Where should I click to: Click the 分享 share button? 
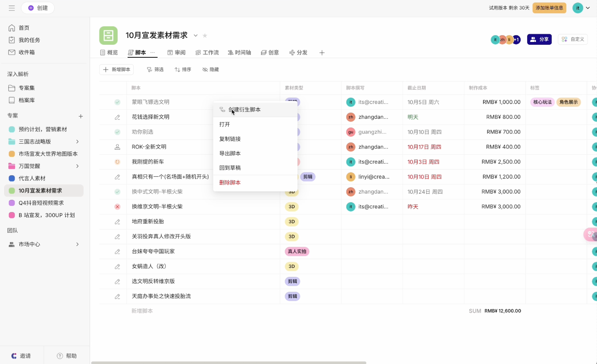[x=539, y=39]
